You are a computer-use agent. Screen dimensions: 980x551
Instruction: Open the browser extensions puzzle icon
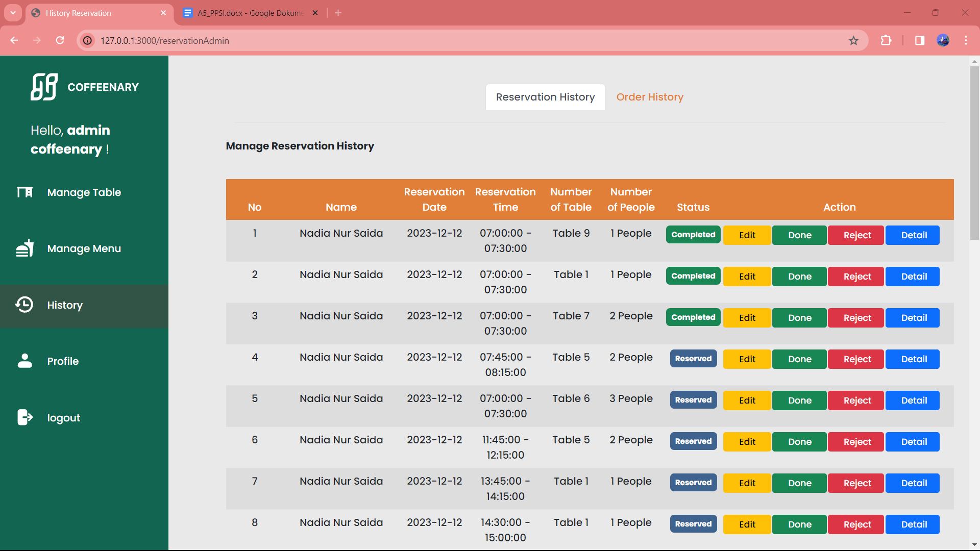click(x=886, y=40)
